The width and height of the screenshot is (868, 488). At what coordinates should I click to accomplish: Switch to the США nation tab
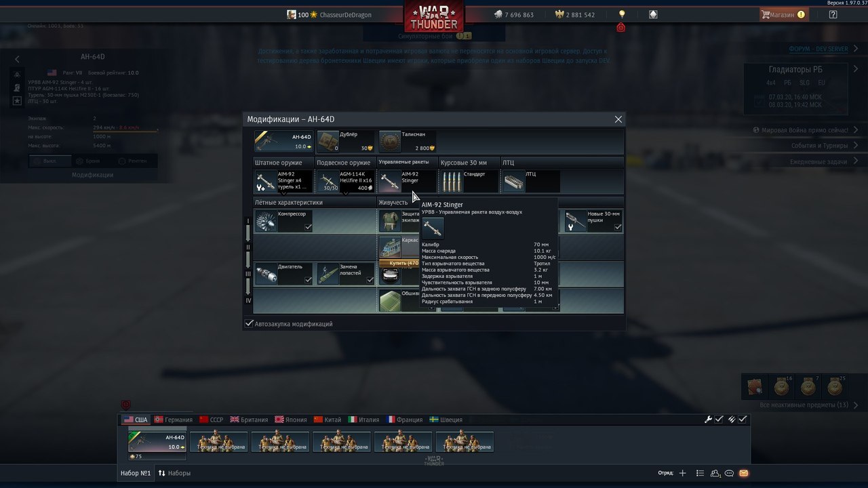point(135,420)
